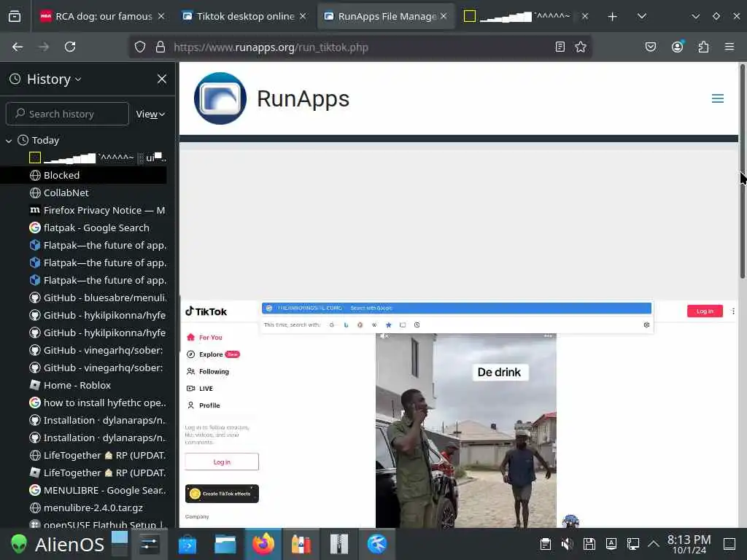Search with Bookmarks star shortcut
The image size is (747, 560).
pos(388,324)
